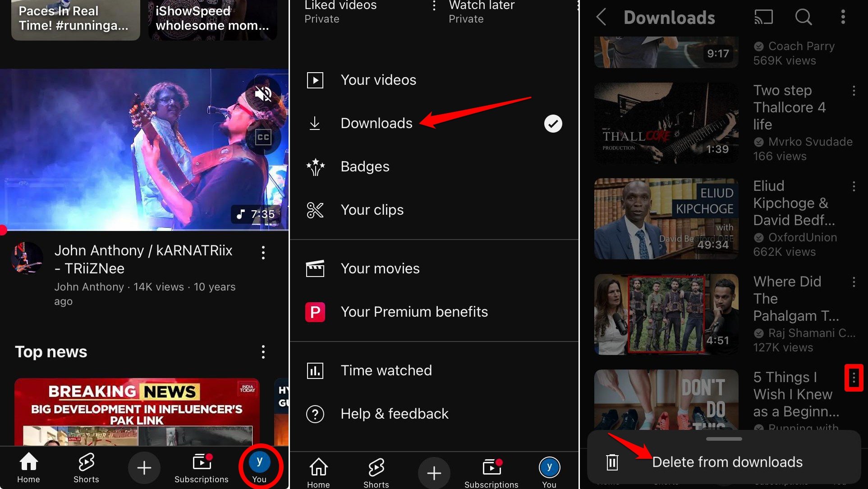The height and width of the screenshot is (489, 868).
Task: Click the Time watched chart icon
Action: pos(315,370)
